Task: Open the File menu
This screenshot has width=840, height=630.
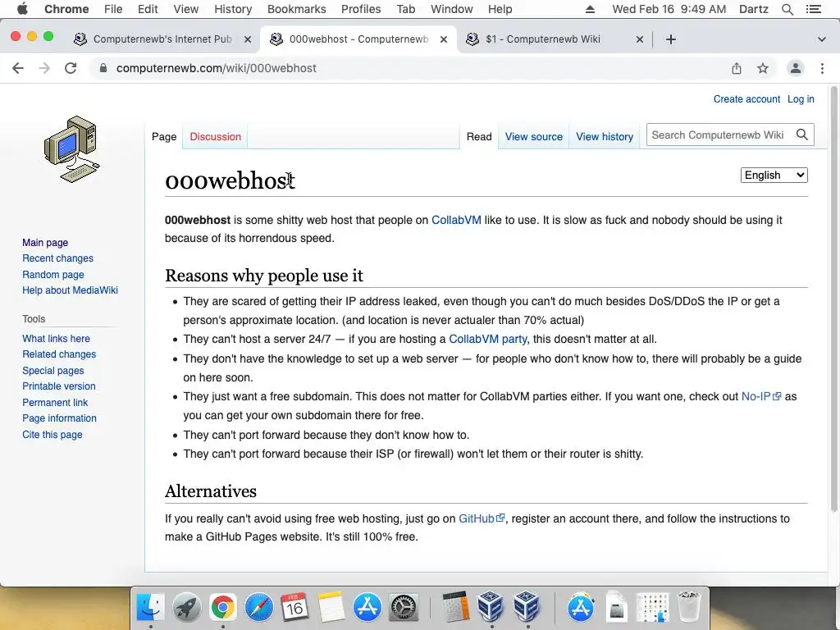Action: [x=113, y=9]
